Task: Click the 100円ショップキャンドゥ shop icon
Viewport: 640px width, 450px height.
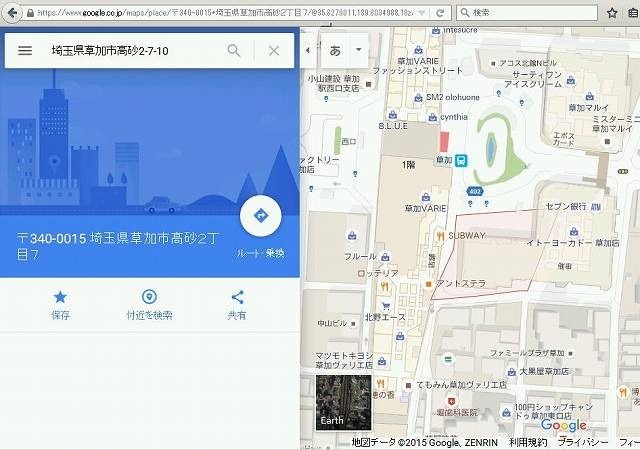Action: pos(506,412)
